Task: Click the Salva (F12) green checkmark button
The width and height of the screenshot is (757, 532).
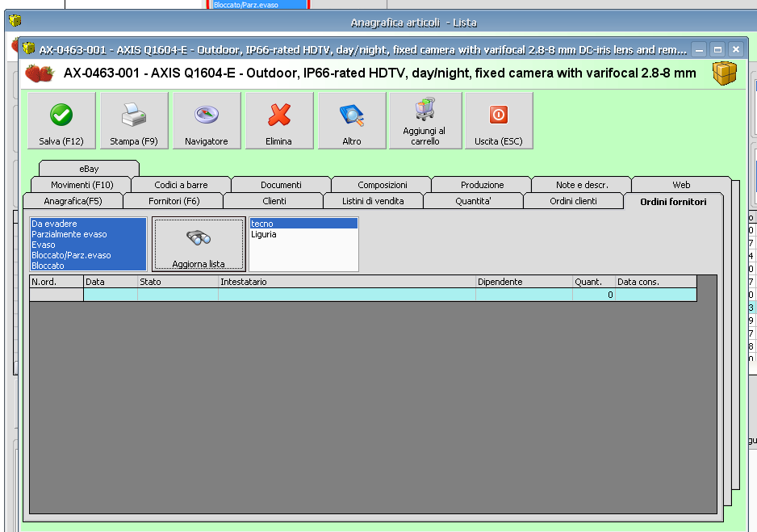Action: 62,121
